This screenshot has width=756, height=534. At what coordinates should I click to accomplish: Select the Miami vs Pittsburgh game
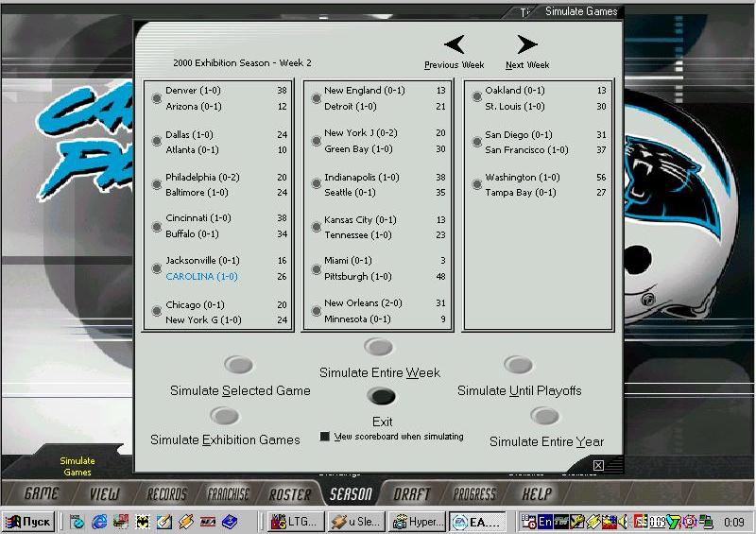point(317,268)
